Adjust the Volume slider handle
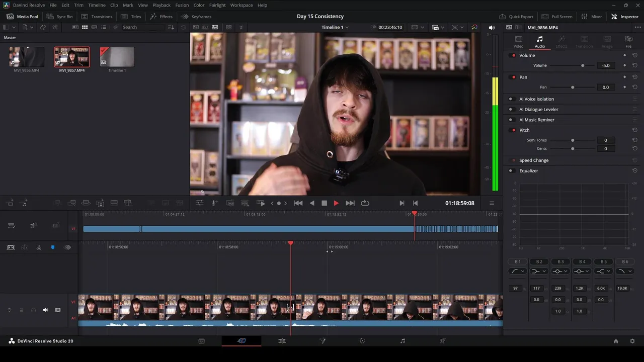The width and height of the screenshot is (644, 362). coord(583,65)
